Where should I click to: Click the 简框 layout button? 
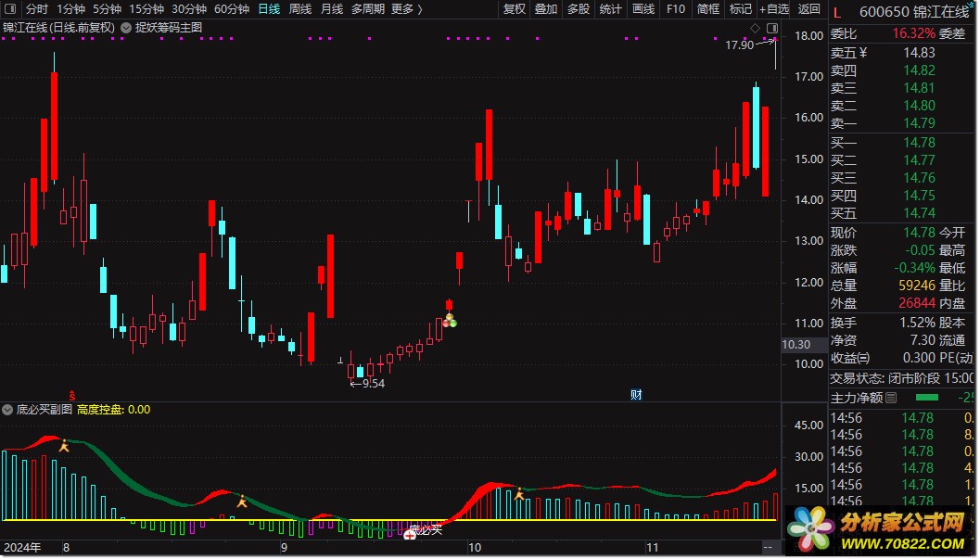pyautogui.click(x=708, y=9)
